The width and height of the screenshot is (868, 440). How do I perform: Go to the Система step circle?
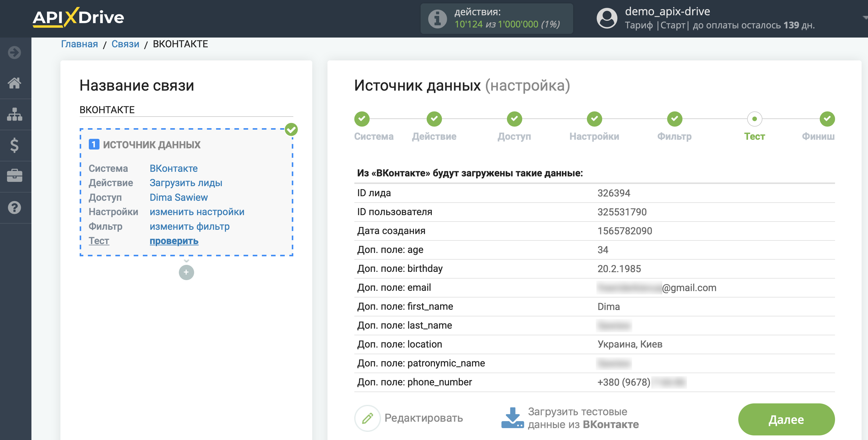[x=362, y=119]
